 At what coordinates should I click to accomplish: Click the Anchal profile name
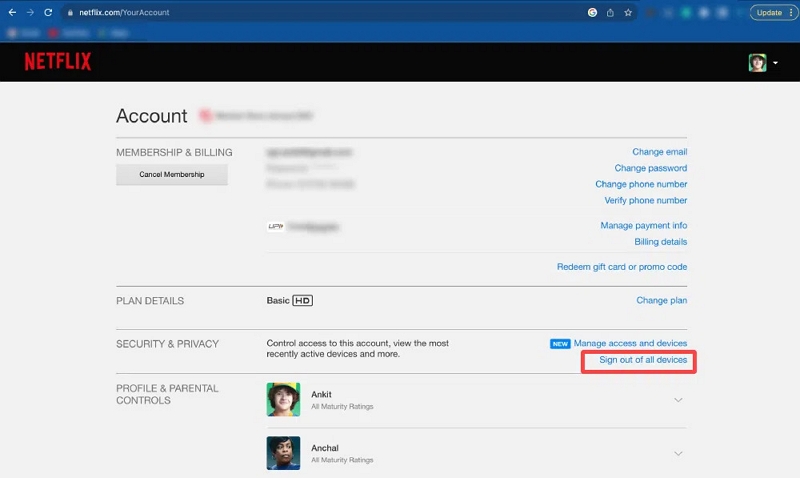click(325, 448)
